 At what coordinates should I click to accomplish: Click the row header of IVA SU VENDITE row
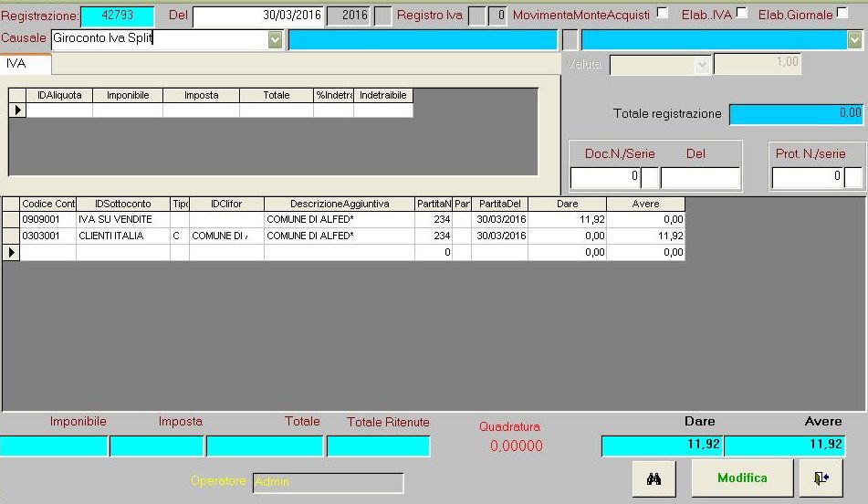pyautogui.click(x=11, y=219)
